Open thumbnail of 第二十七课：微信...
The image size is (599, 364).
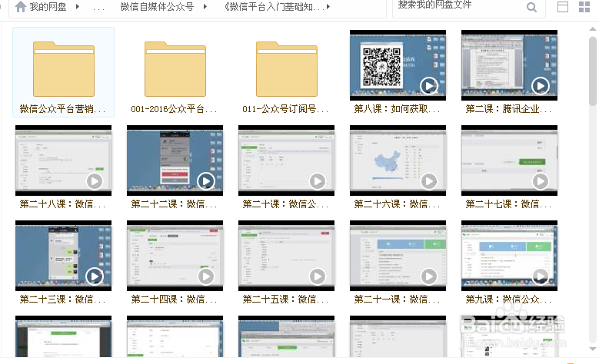[x=509, y=160]
